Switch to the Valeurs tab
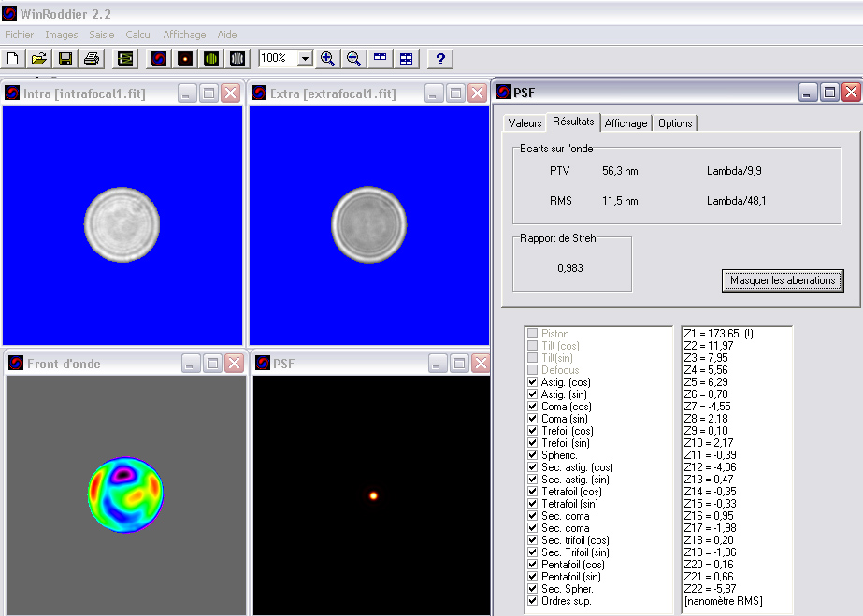The image size is (863, 616). point(525,123)
